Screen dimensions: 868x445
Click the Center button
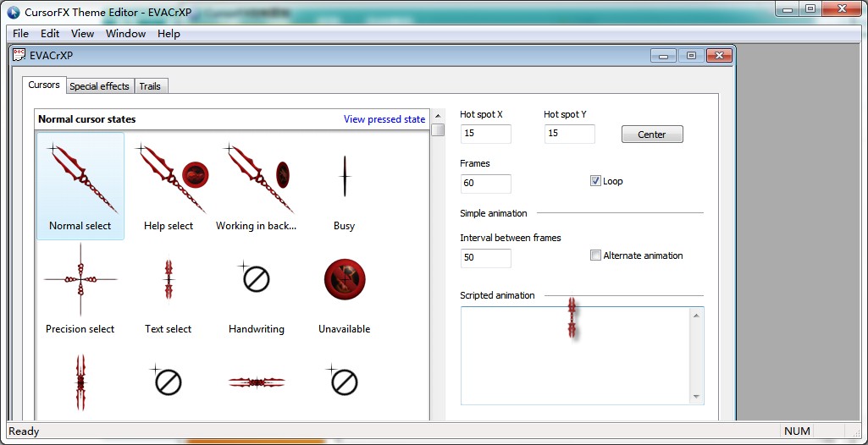[652, 135]
